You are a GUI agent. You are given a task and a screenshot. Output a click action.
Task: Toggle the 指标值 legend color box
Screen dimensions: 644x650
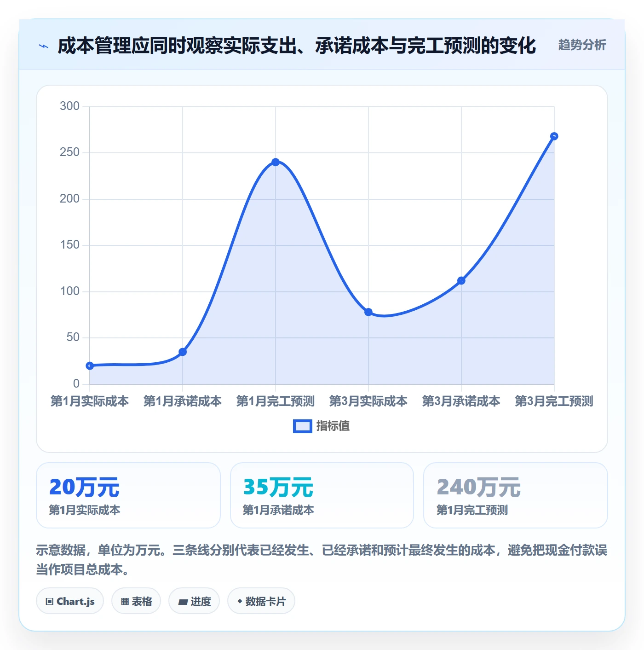303,426
